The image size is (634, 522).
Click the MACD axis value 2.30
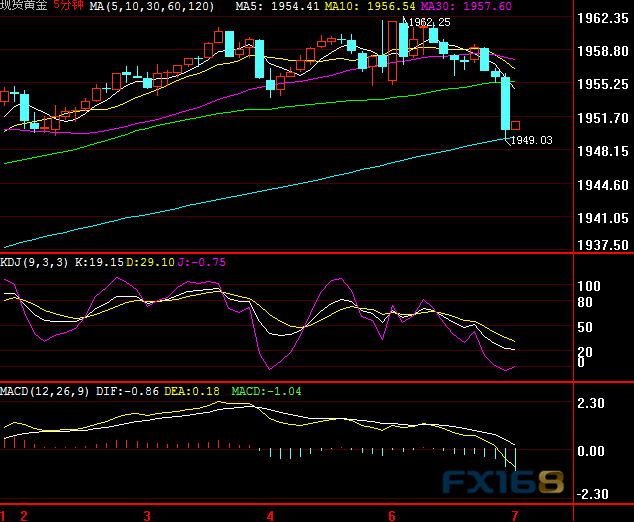click(591, 403)
